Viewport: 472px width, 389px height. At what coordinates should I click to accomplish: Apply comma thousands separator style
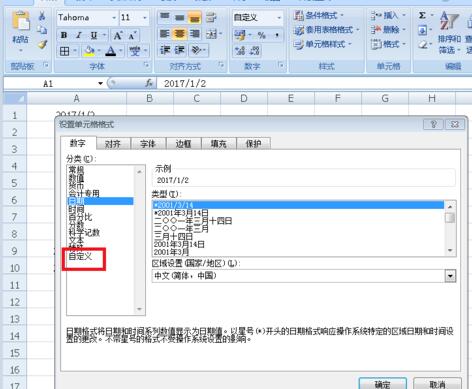[x=277, y=35]
